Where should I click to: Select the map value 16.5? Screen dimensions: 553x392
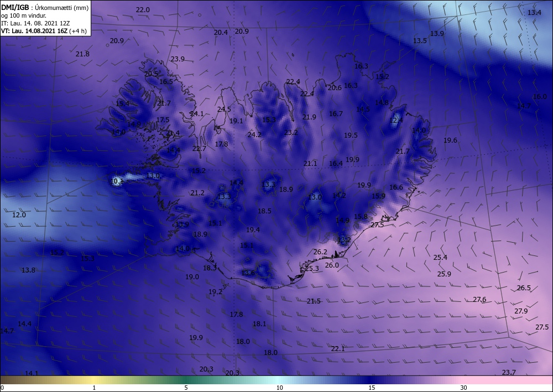coord(166,81)
